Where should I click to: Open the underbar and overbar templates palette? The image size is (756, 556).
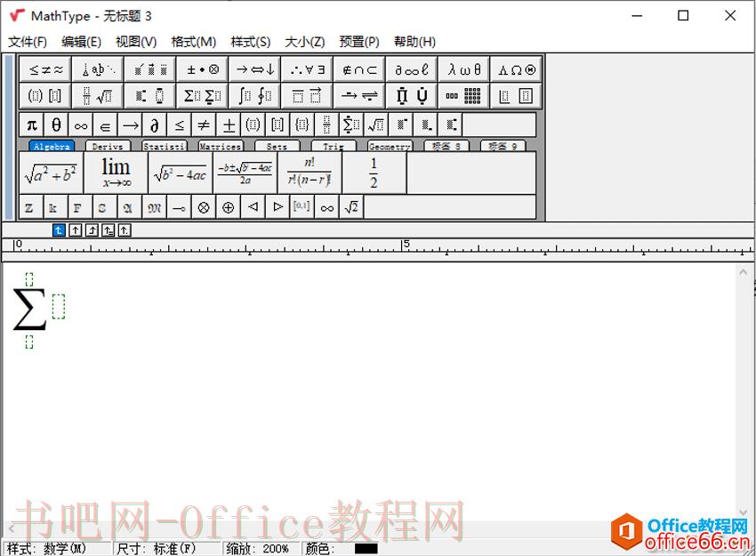point(307,95)
